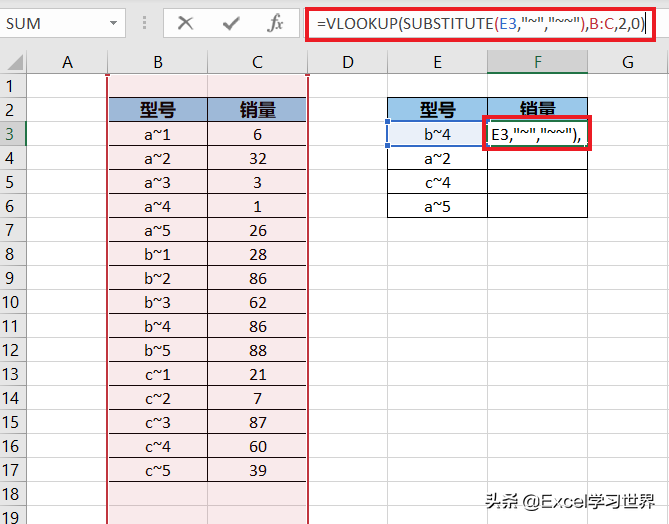Click the formula bar options dots handle

point(144,23)
